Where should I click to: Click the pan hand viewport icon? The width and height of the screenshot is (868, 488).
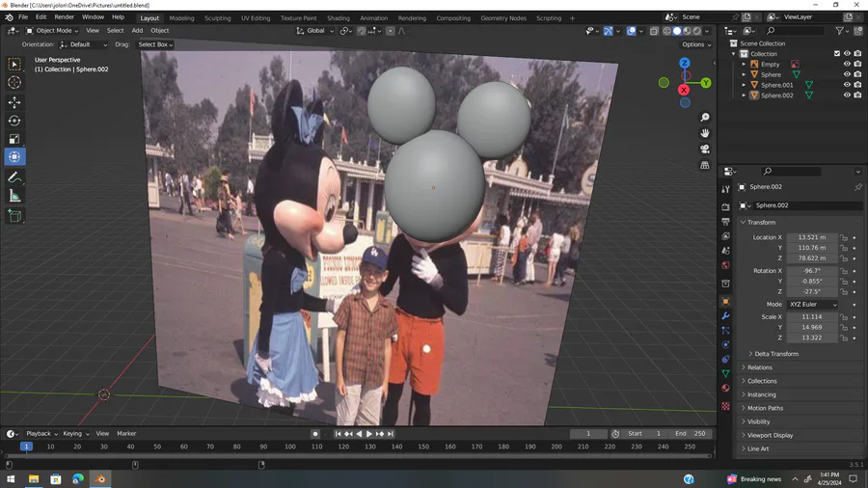[x=705, y=133]
